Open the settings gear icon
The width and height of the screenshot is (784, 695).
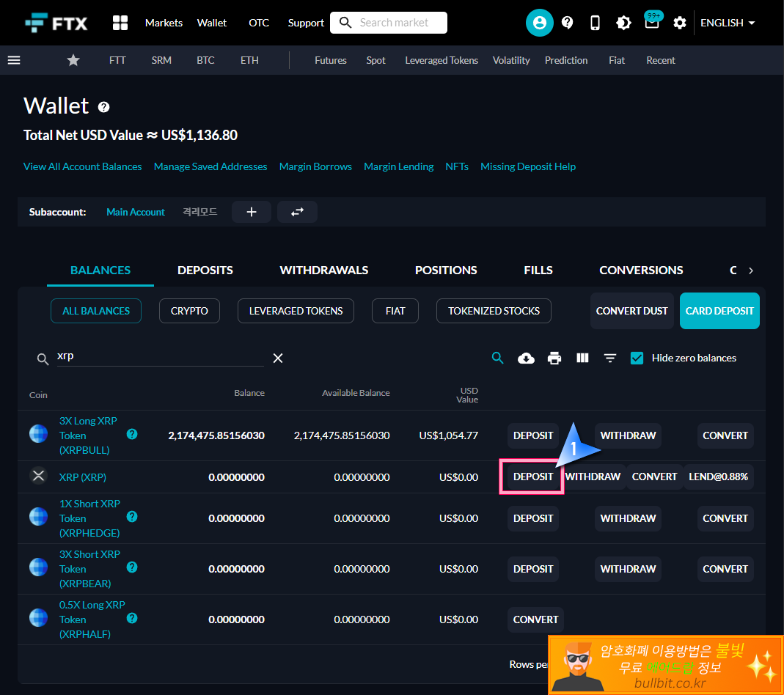pyautogui.click(x=680, y=23)
